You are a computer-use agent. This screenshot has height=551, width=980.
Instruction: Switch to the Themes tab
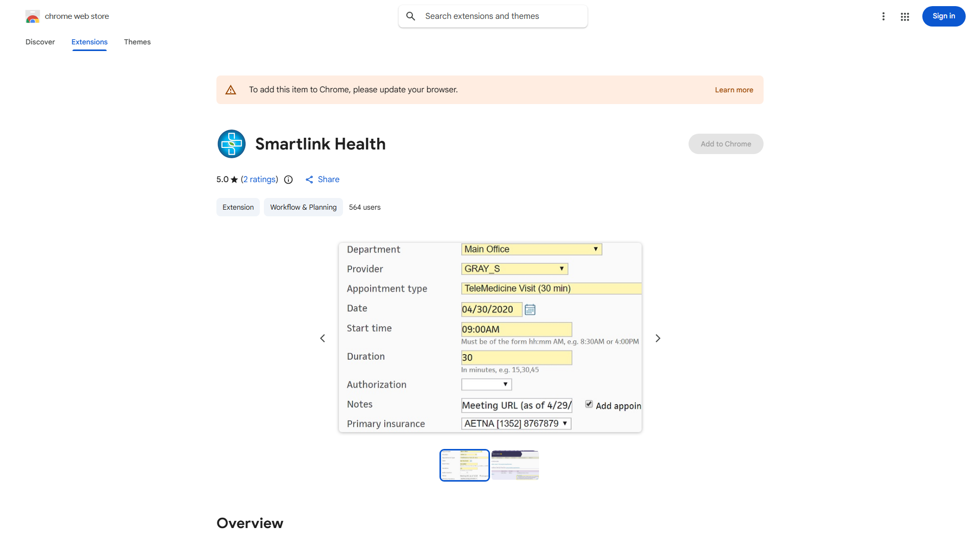137,42
